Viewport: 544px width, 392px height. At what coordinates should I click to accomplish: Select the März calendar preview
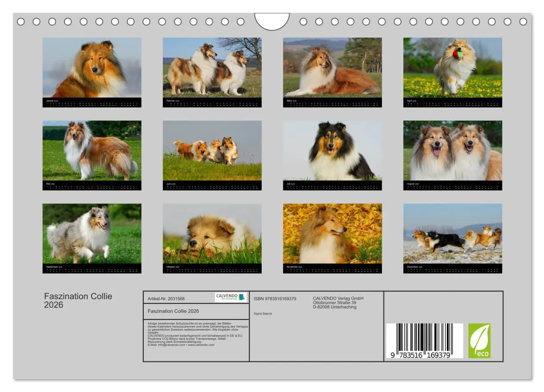332,70
